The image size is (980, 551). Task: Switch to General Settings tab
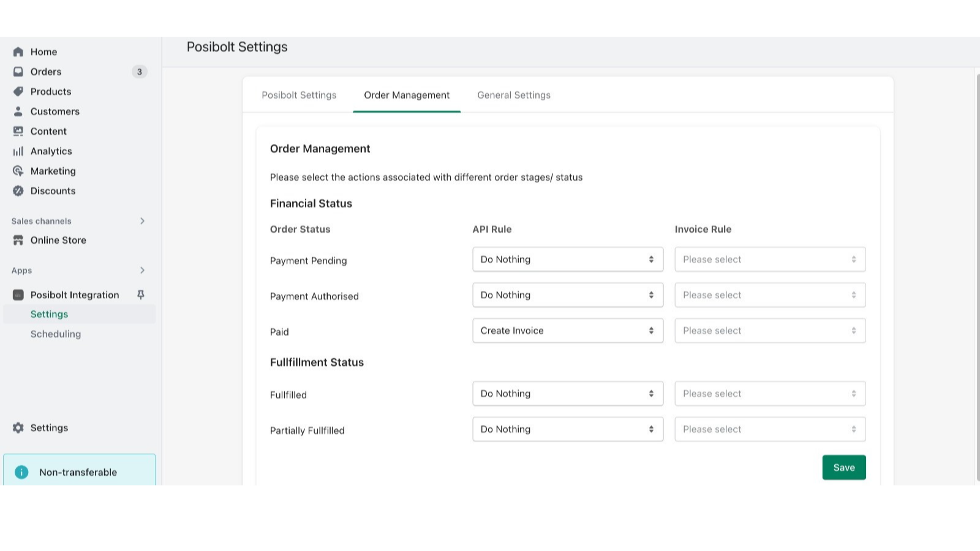[514, 95]
